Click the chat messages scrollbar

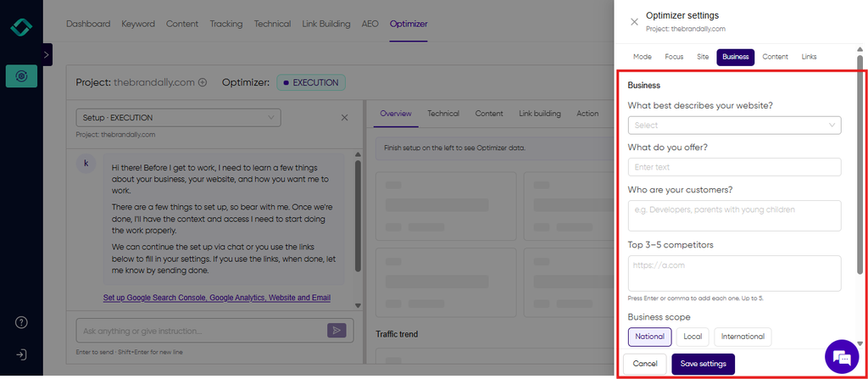(x=358, y=216)
